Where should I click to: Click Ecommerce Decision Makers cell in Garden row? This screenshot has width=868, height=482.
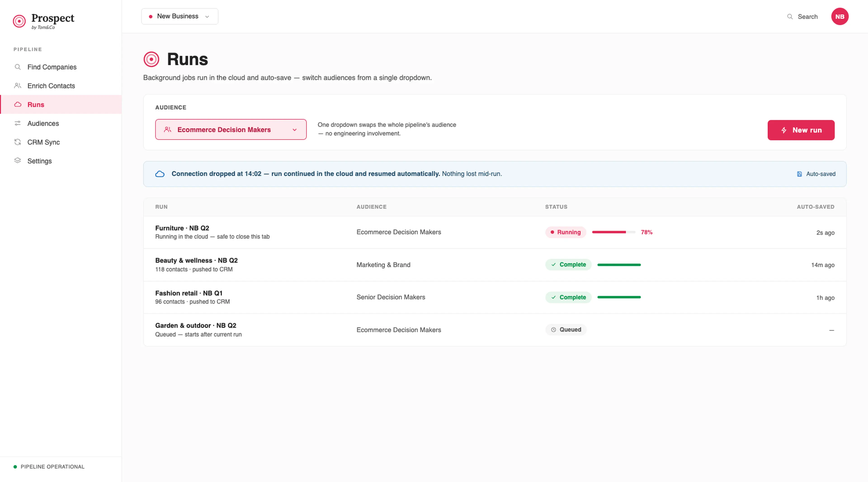point(399,330)
